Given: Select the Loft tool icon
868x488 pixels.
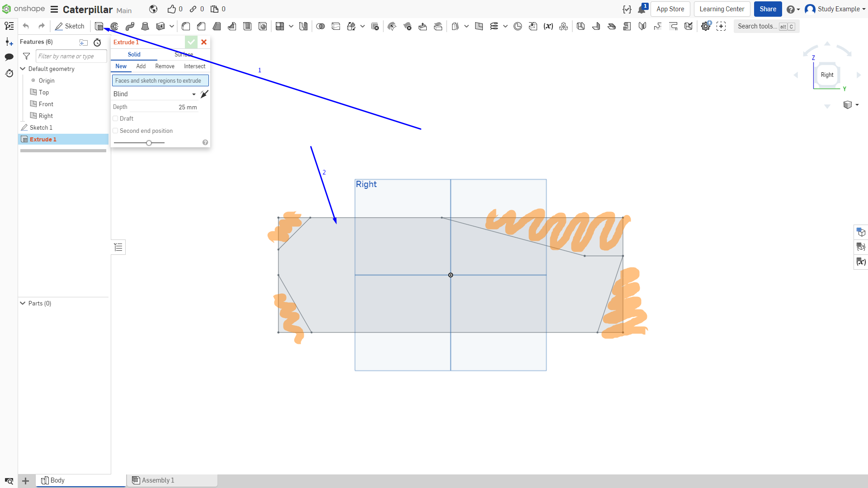Looking at the screenshot, I should [145, 26].
